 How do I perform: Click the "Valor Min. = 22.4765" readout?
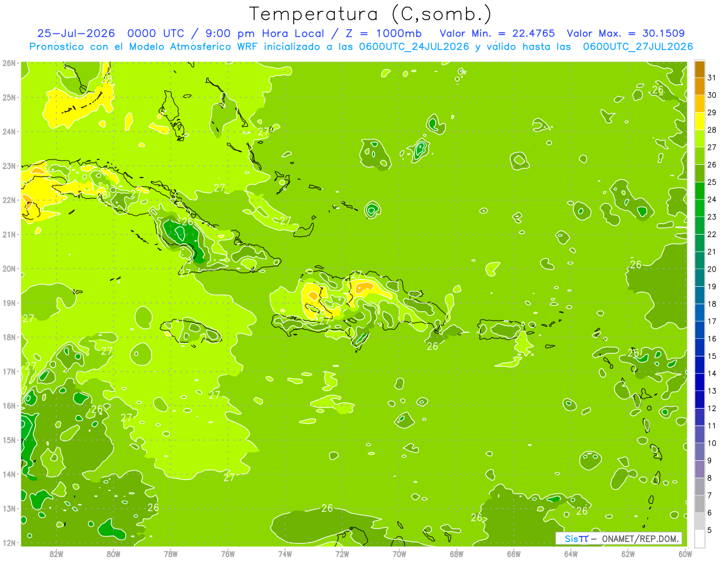(497, 33)
